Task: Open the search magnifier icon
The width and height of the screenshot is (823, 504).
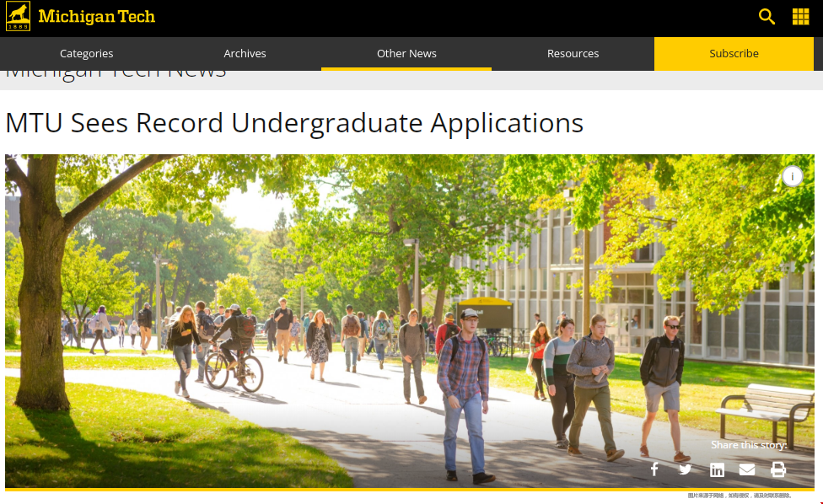Action: tap(767, 17)
